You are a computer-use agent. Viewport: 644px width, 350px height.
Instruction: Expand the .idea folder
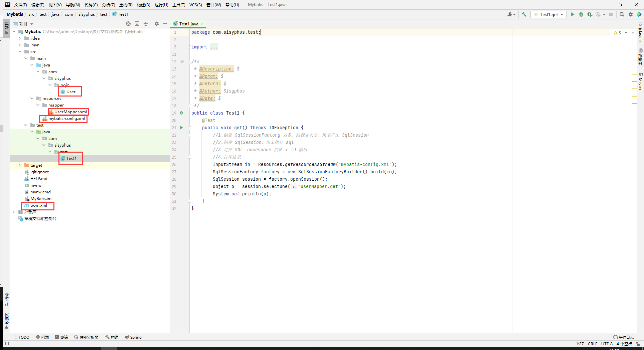[x=20, y=38]
